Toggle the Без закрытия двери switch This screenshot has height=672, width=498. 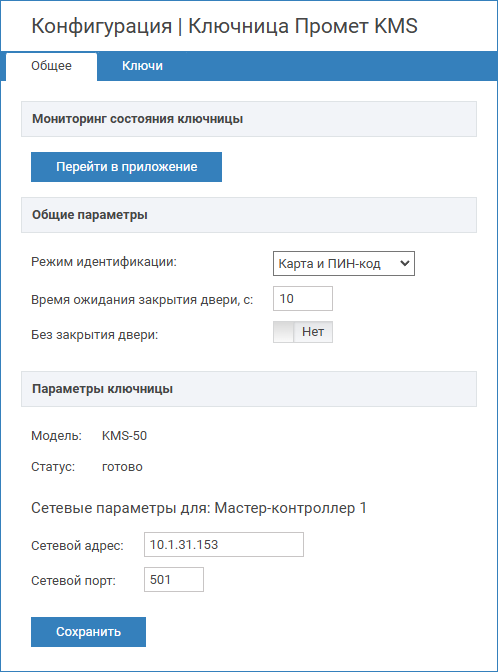coord(303,332)
